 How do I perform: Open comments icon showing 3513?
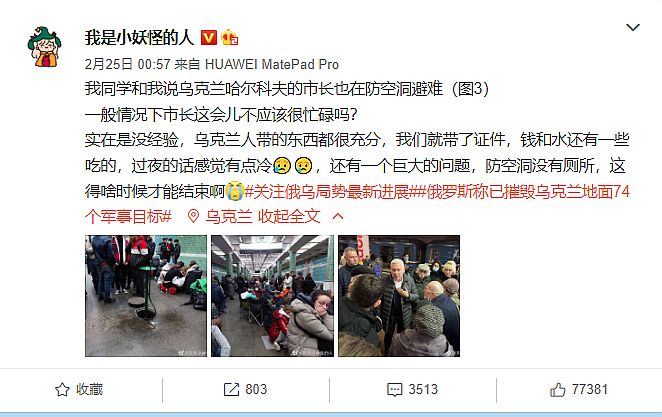tap(395, 390)
